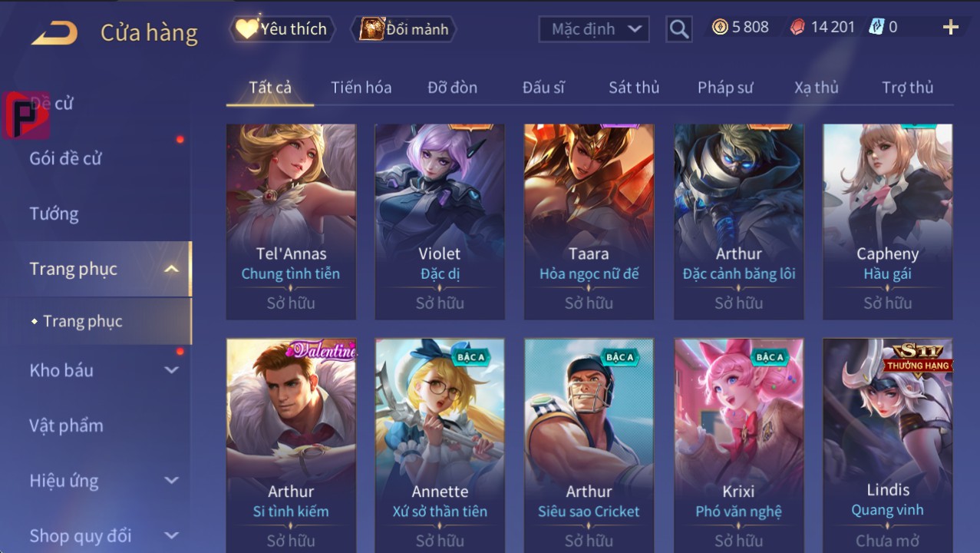Open the Mặc định sort dropdown
The image size is (980, 553).
(594, 29)
